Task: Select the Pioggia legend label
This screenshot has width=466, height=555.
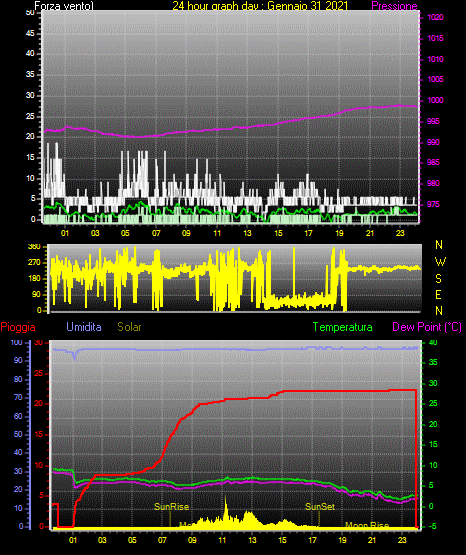Action: [x=18, y=327]
